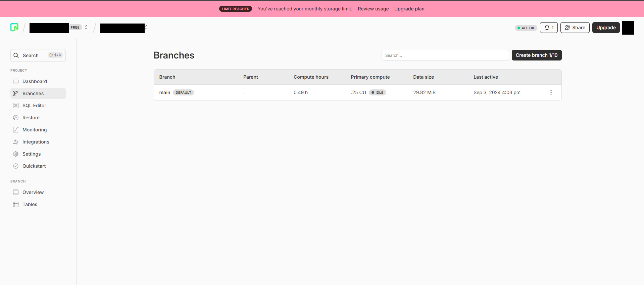Viewport: 644px width, 285px height.
Task: Click the DEFAULT badge on main branch
Action: pyautogui.click(x=183, y=92)
